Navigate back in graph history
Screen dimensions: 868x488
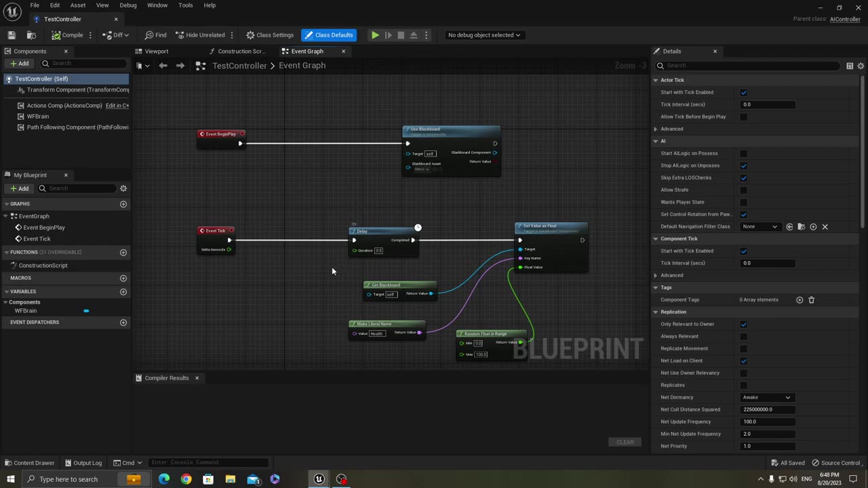pyautogui.click(x=163, y=66)
